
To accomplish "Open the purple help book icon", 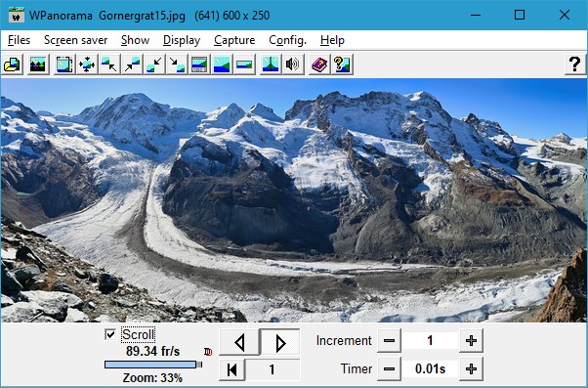I will click(319, 65).
